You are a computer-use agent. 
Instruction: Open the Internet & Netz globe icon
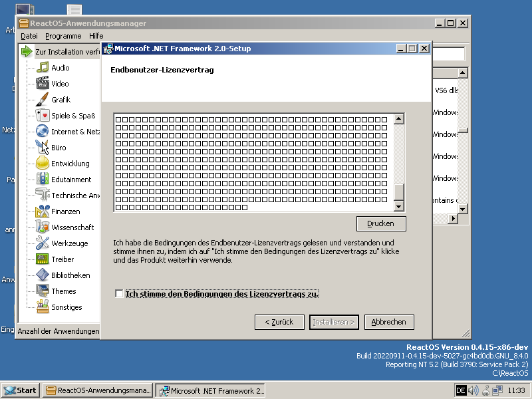[43, 131]
